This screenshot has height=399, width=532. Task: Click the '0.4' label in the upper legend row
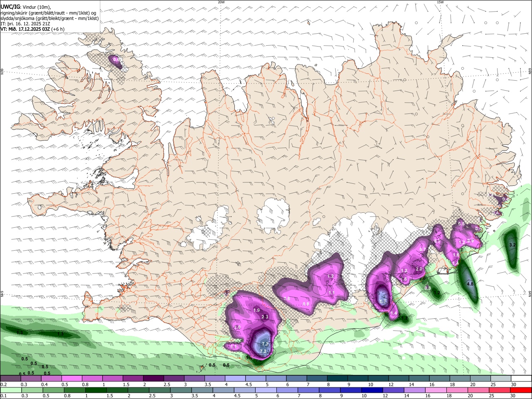(44, 384)
